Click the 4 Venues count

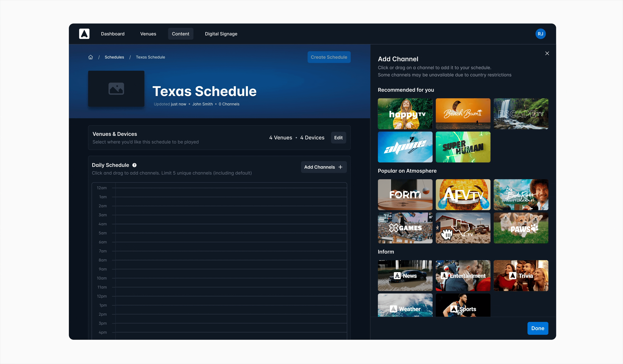(281, 138)
